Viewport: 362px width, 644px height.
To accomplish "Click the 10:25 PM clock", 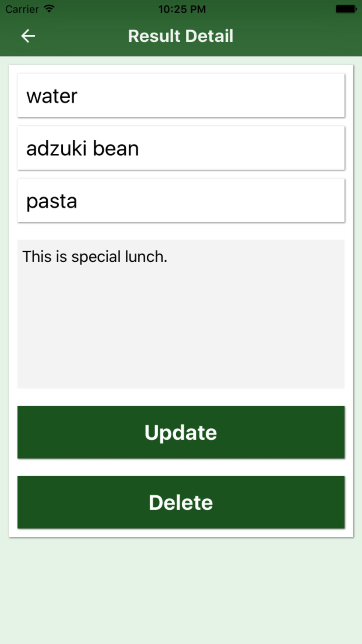I will pyautogui.click(x=182, y=9).
